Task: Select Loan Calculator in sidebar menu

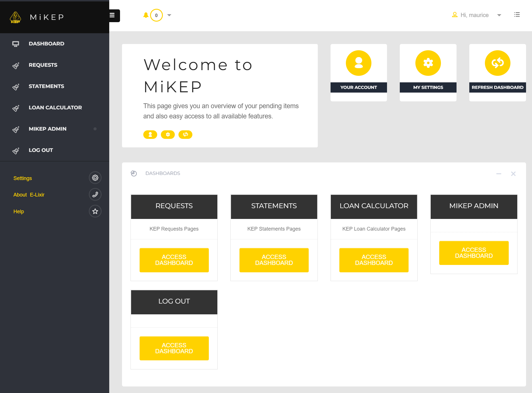Action: click(x=55, y=108)
